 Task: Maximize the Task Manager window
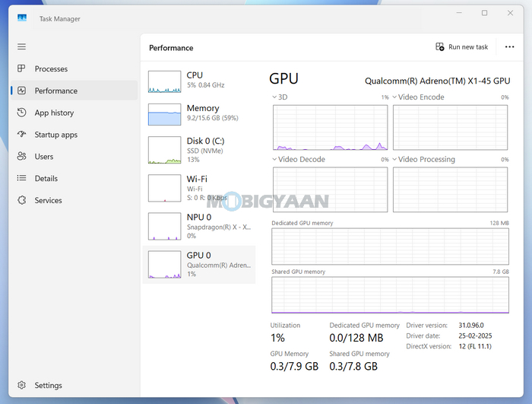485,13
